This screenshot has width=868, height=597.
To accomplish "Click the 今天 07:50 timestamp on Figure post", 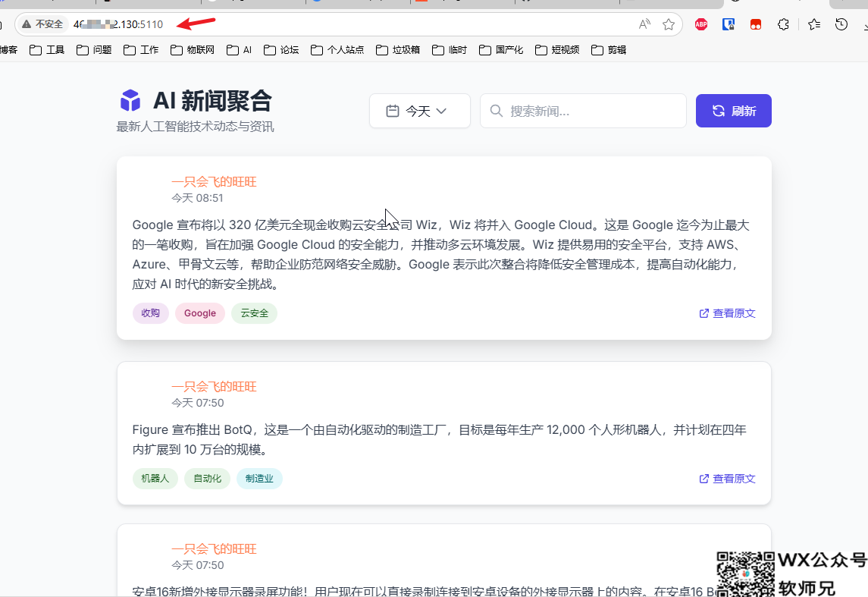I will coord(197,403).
